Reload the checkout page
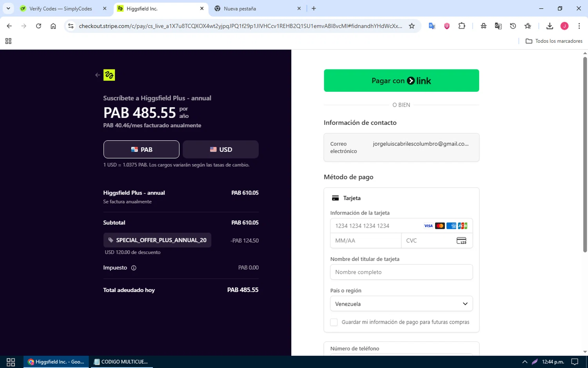The image size is (588, 368). [38, 26]
